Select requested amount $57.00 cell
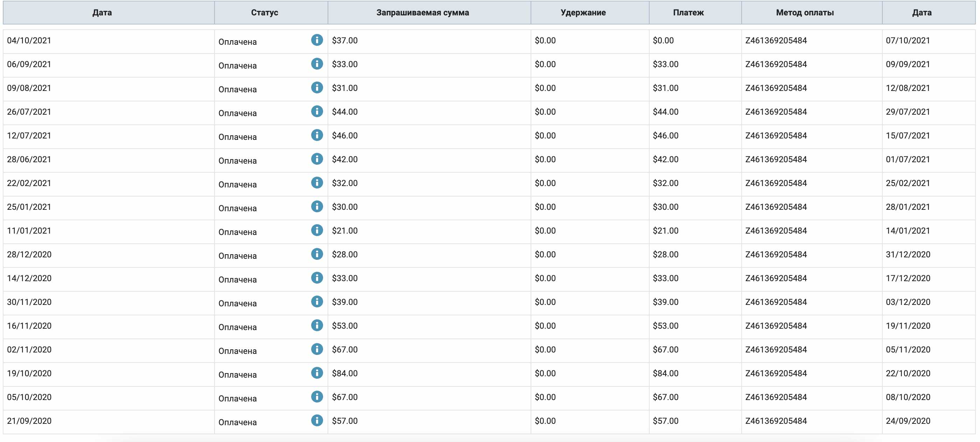 click(x=429, y=422)
